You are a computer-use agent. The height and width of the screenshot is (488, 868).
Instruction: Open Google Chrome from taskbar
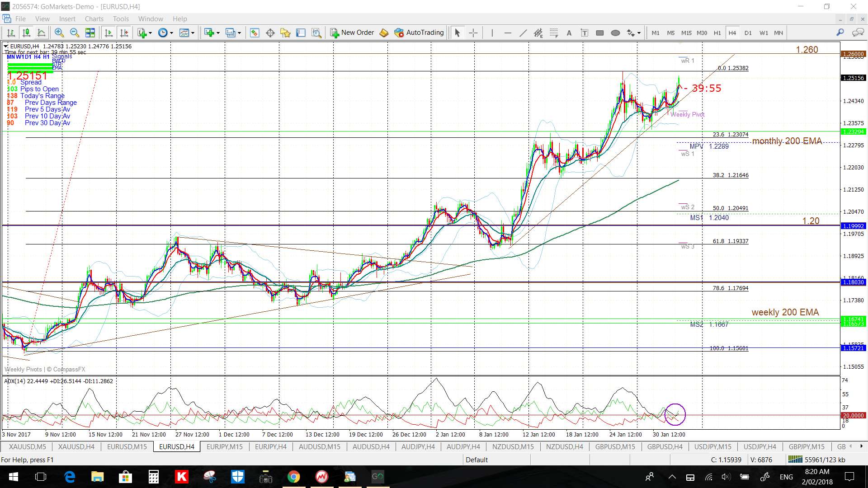(293, 477)
